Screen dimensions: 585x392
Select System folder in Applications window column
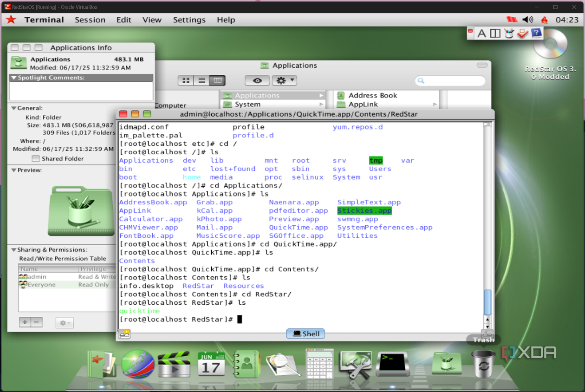273,105
